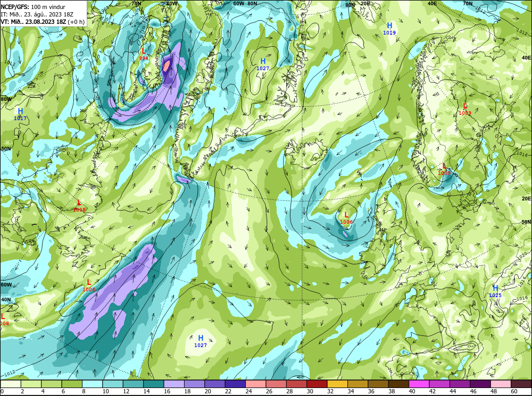Click the L 1008 low pressure marker
The image size is (532, 396).
[79, 206]
